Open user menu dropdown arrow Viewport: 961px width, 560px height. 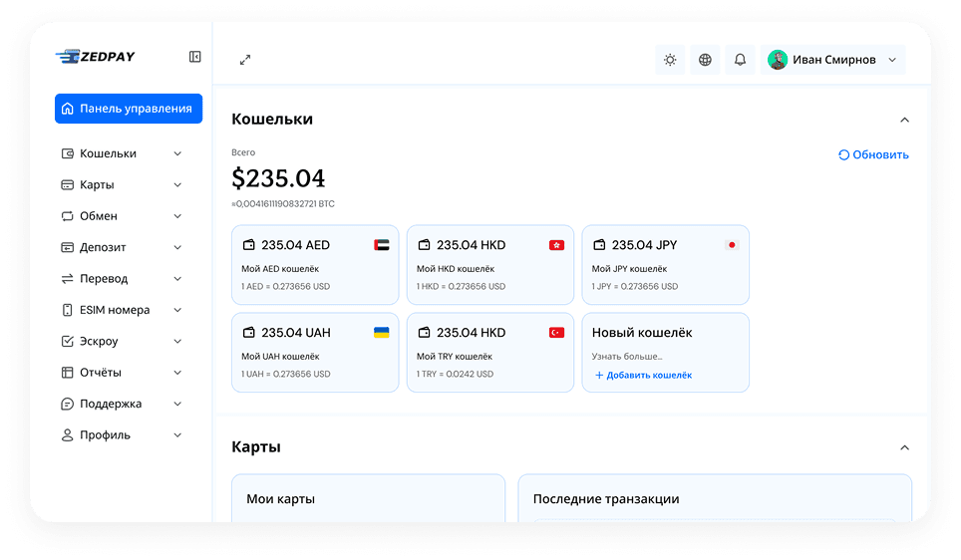coord(892,60)
